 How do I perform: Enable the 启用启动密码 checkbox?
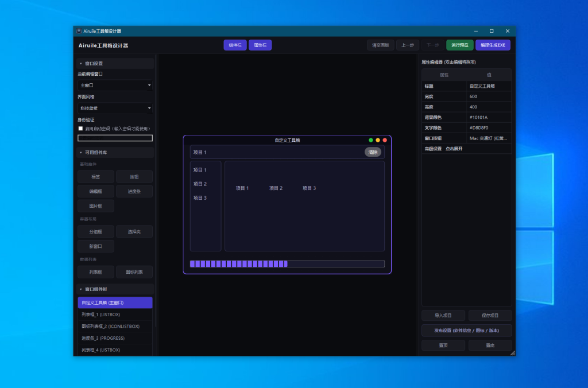pos(80,129)
